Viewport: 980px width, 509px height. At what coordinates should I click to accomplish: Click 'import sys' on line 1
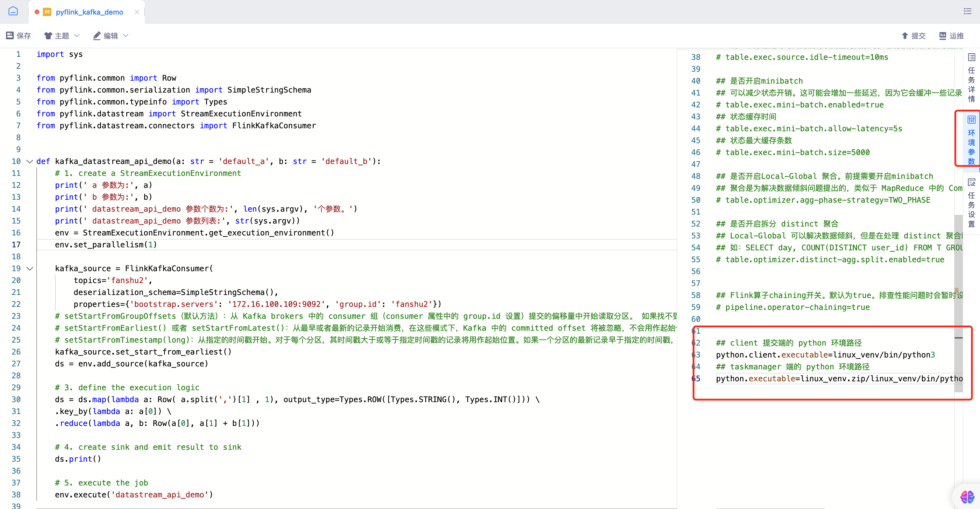point(60,54)
